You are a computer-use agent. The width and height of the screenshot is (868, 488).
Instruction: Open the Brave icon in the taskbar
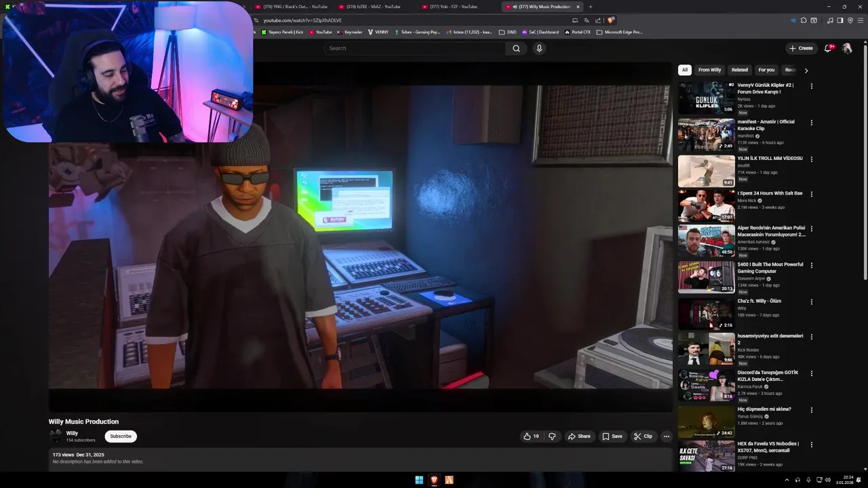[434, 480]
